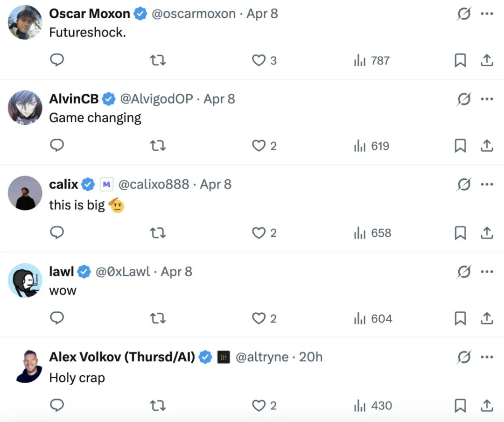The width and height of the screenshot is (504, 422).
Task: Open lawl's avatar image
Action: tap(25, 281)
